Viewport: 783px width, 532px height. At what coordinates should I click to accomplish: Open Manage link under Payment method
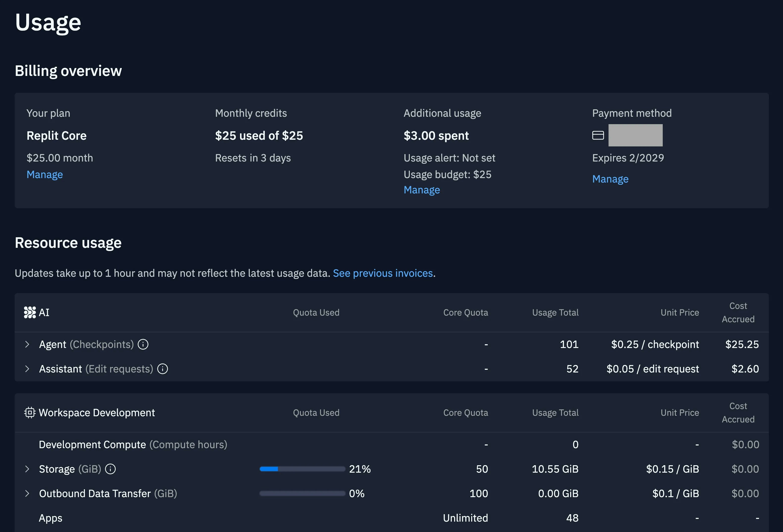click(610, 179)
